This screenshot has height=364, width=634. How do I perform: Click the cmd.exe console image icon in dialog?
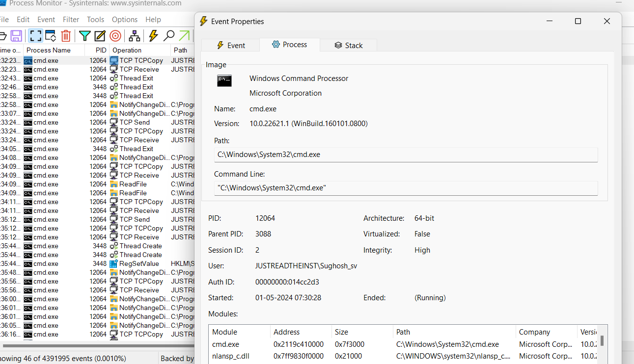click(x=224, y=81)
